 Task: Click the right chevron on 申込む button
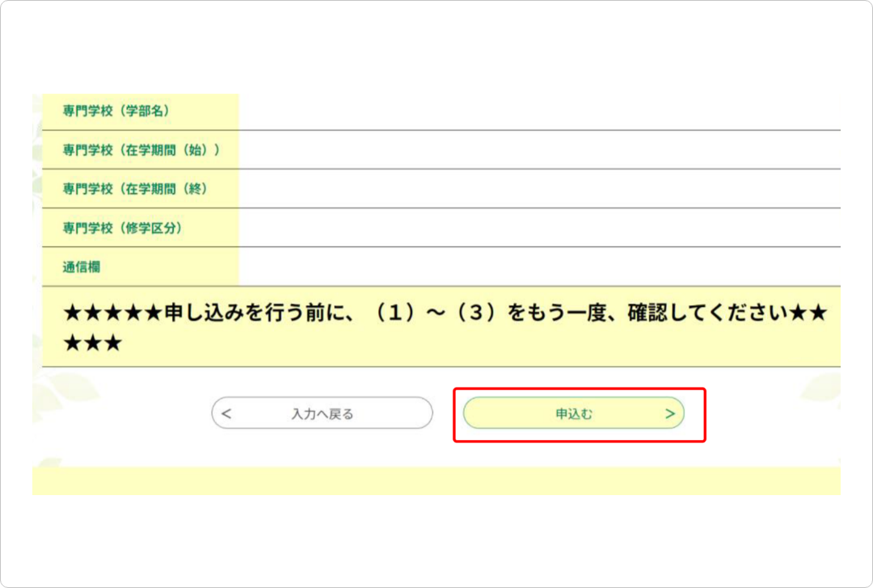click(x=669, y=414)
